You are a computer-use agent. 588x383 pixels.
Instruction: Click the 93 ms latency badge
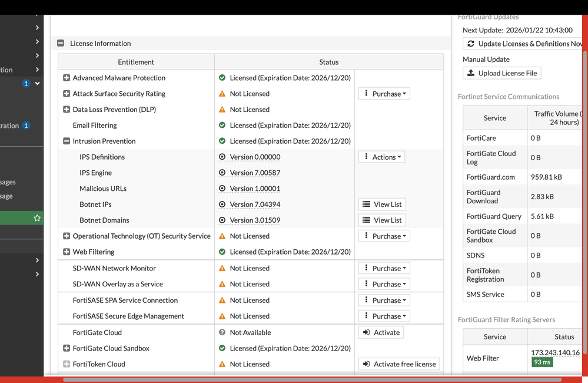point(542,362)
